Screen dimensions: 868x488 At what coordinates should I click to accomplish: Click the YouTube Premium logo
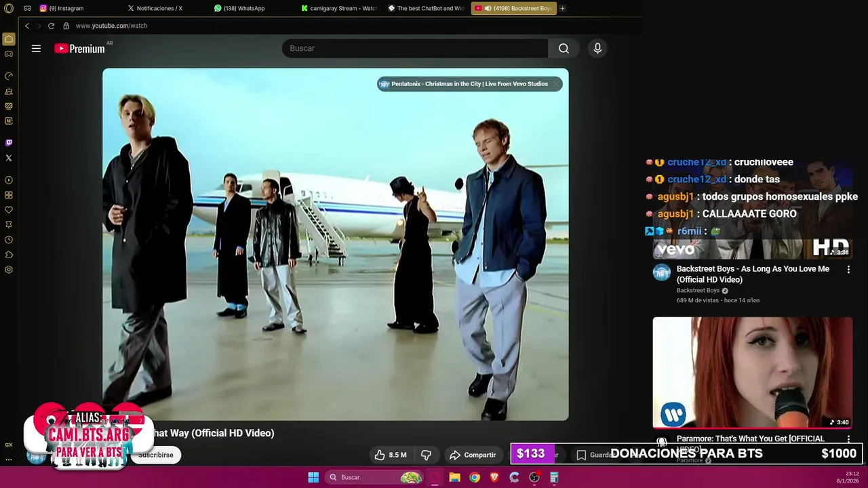pos(80,48)
